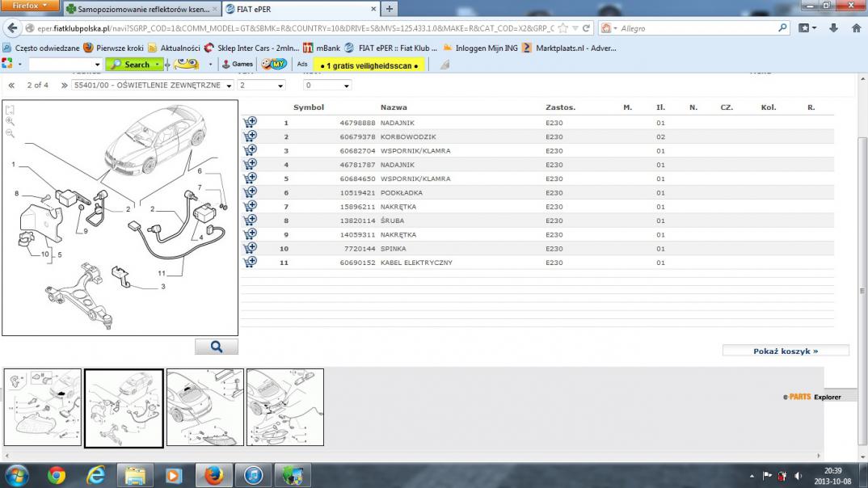Click Pokaż koszyk button

786,351
